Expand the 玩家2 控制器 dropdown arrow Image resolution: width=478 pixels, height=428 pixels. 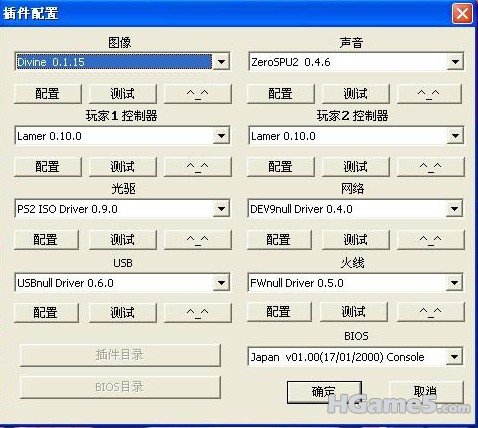click(455, 136)
